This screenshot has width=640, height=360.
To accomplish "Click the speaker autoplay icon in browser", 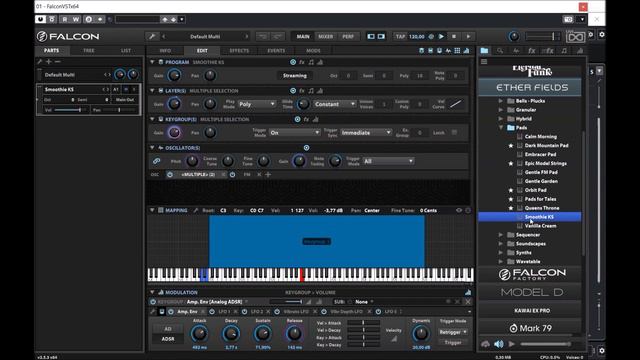I will point(499,344).
